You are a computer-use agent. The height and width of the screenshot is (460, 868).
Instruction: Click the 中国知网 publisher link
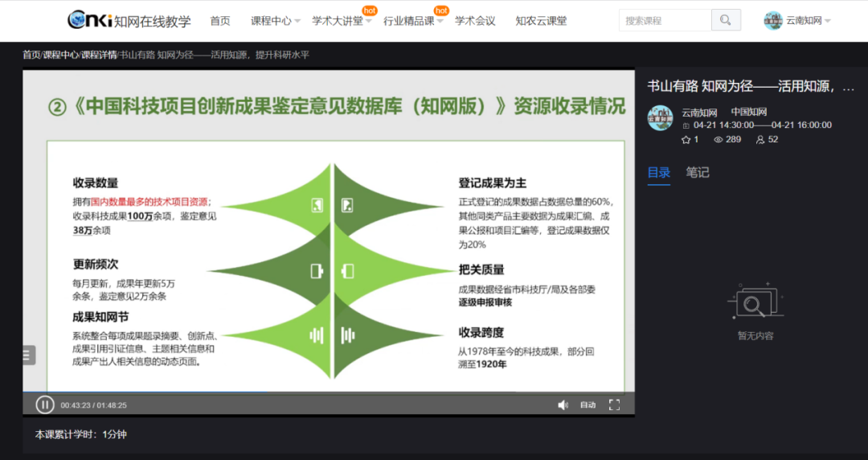click(748, 112)
